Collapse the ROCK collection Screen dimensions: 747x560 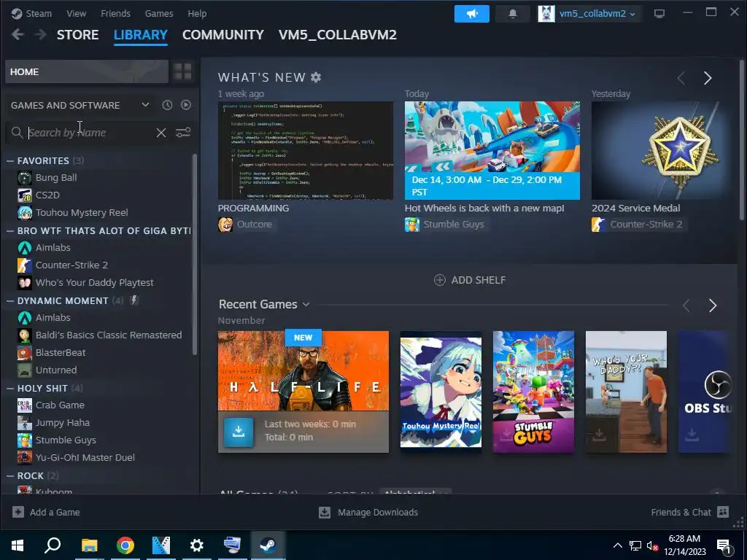tap(10, 475)
